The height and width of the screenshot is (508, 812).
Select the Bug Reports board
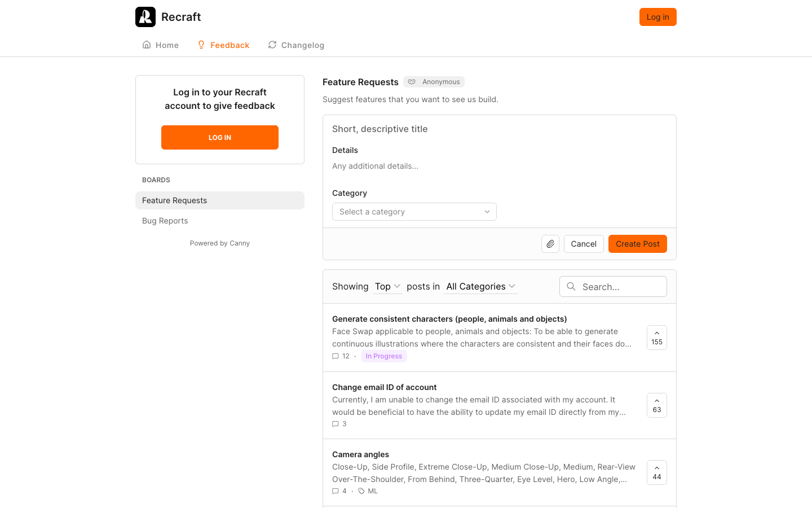[x=220, y=221]
